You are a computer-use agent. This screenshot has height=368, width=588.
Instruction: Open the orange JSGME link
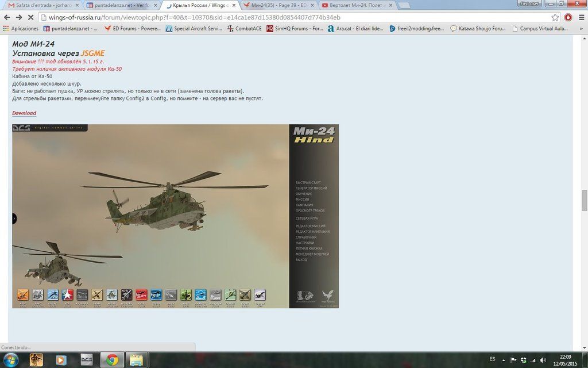(92, 53)
